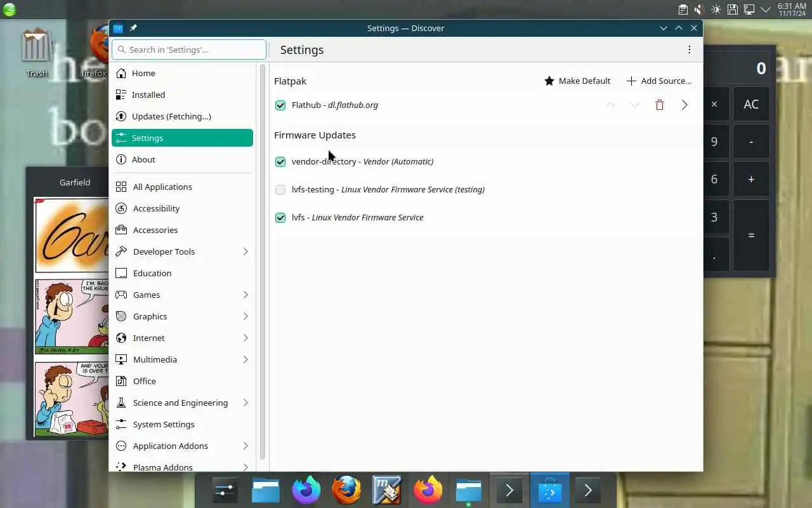Expand the Multimedia category arrow

(246, 359)
